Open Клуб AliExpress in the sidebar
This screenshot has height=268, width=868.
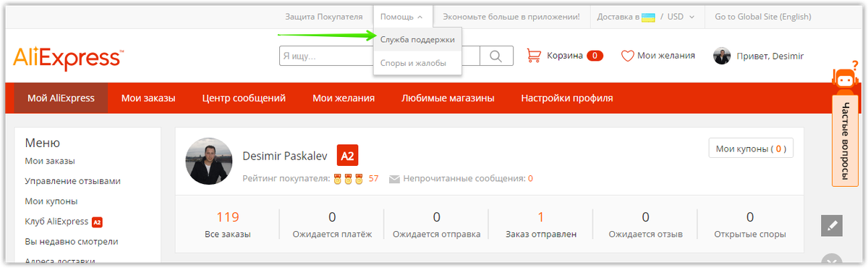coord(56,222)
